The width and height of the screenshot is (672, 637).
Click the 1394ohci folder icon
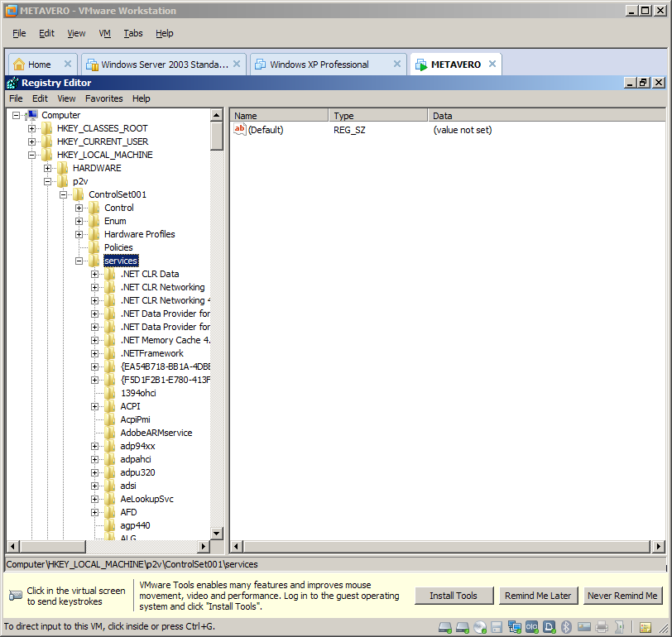(110, 393)
